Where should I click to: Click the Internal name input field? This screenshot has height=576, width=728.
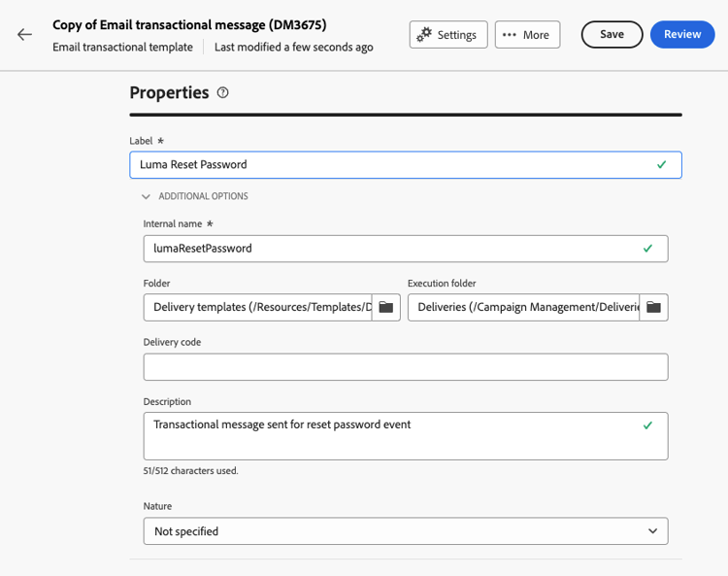[388, 249]
